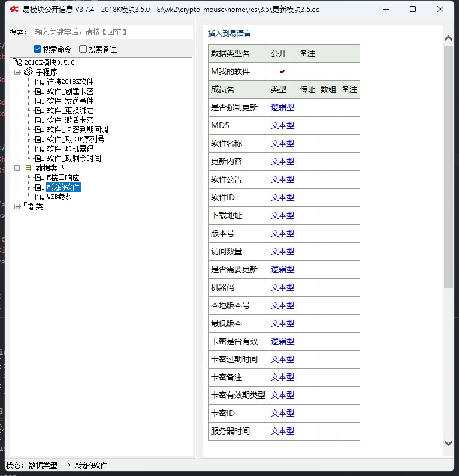Enable the 搜索备注 checkbox

click(x=83, y=49)
